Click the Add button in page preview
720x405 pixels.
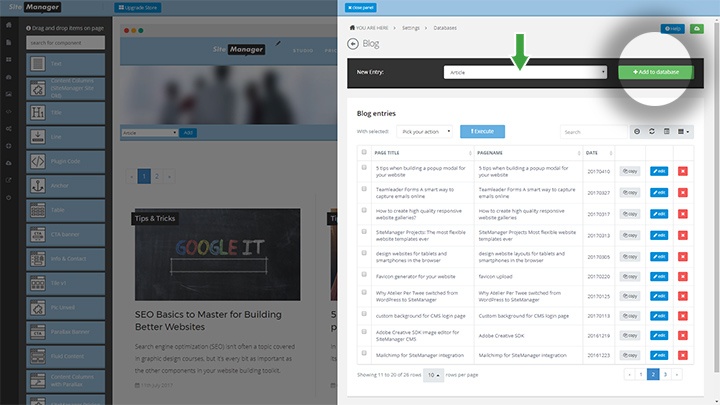(x=188, y=133)
